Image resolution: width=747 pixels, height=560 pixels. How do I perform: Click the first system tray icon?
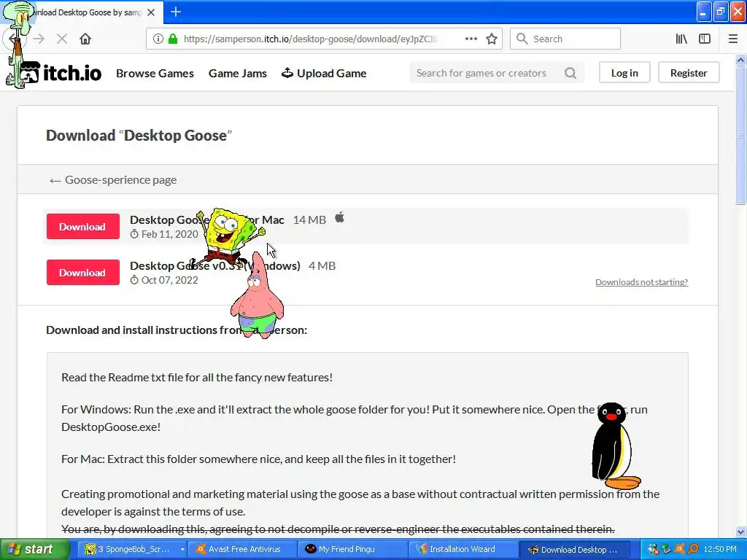coord(654,549)
